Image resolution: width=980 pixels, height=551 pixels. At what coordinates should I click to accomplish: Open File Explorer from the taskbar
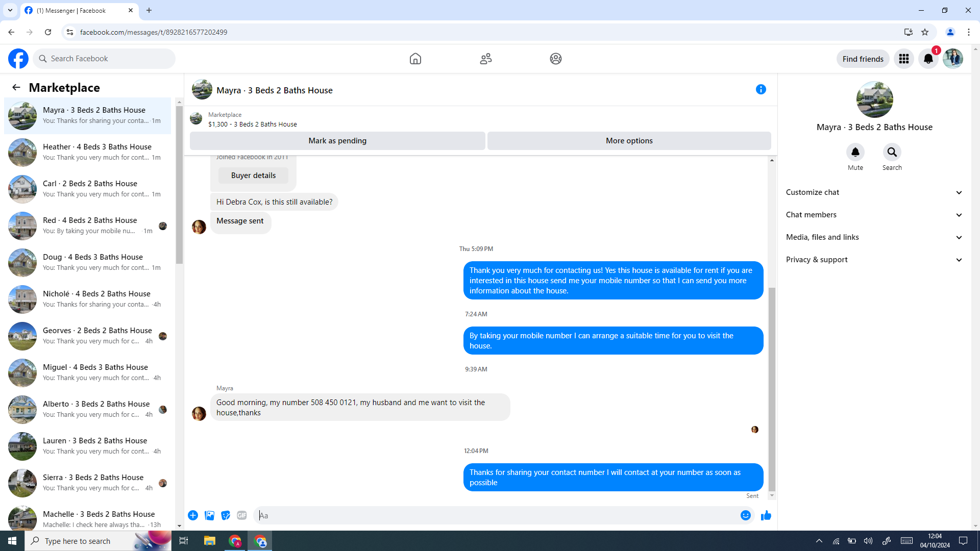tap(210, 541)
